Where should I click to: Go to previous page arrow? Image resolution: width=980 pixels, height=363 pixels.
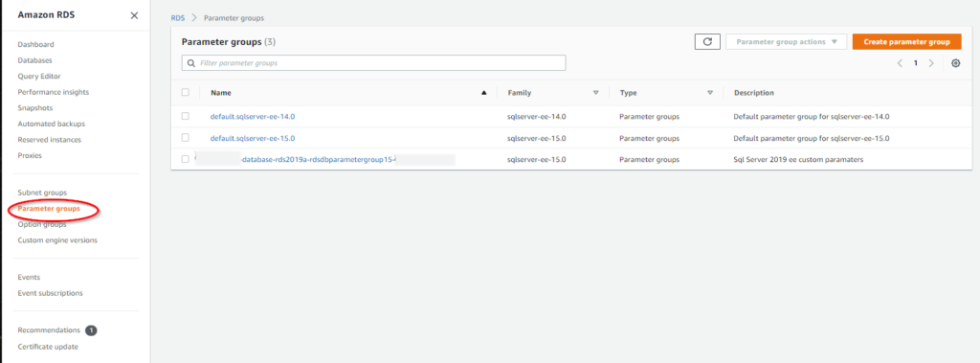point(900,63)
